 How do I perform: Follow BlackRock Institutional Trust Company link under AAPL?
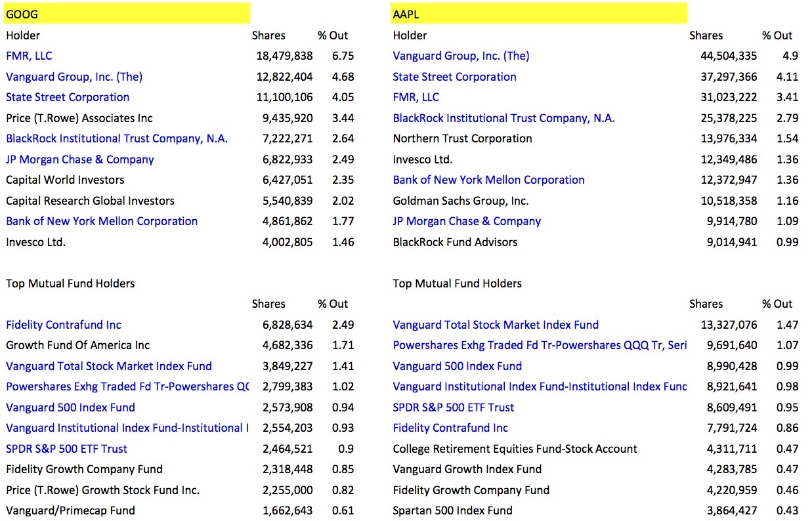(503, 118)
